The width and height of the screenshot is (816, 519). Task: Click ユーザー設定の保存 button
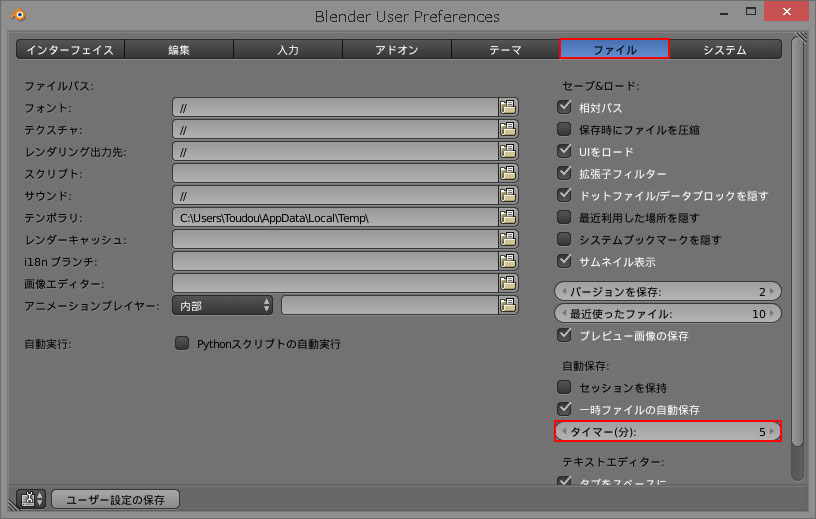point(115,499)
